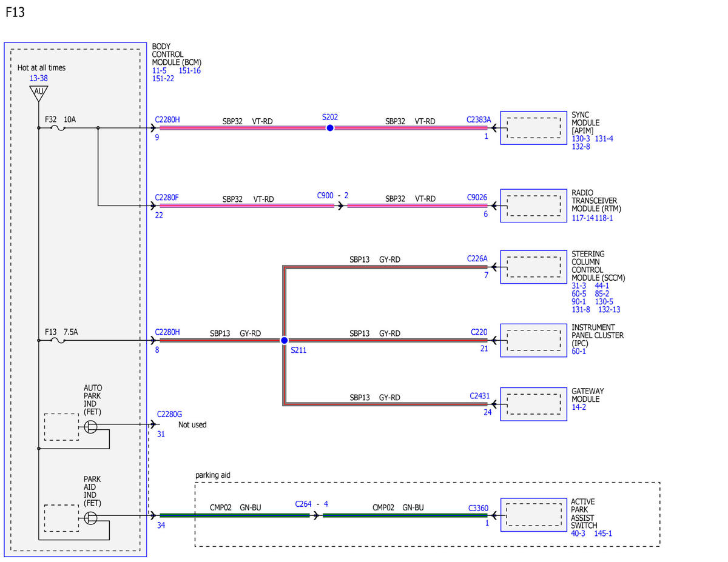728x562 pixels.
Task: Click the Instrument Panel Cluster component box
Action: coord(533,341)
